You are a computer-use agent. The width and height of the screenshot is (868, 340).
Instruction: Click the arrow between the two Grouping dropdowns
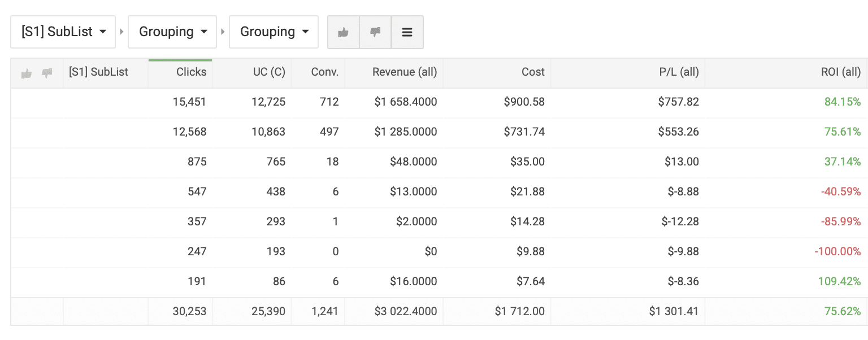pos(223,32)
